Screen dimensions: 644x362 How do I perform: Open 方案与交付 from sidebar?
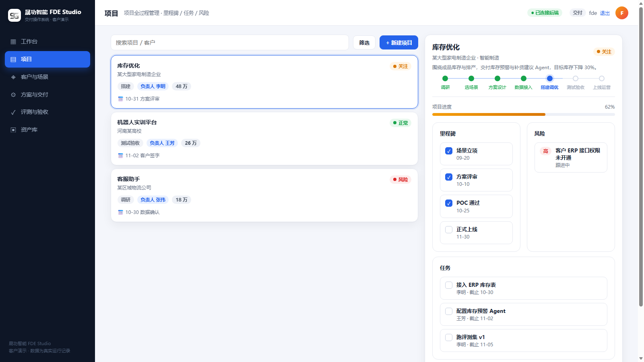coord(47,95)
